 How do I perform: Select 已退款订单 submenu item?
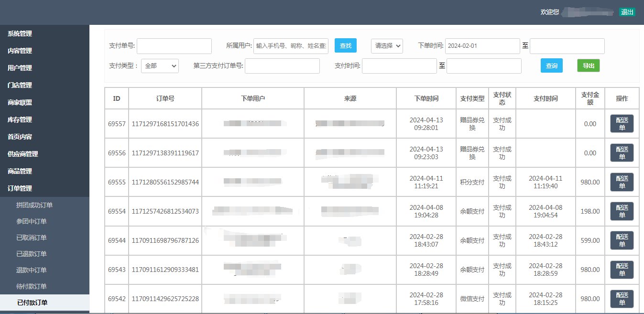click(32, 254)
